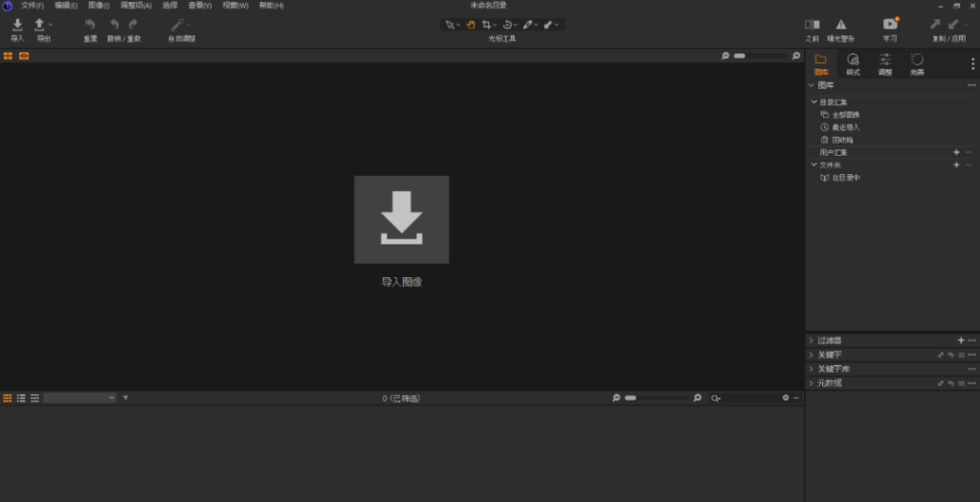Open the browser sort dropdown box
The height and width of the screenshot is (502, 980).
tap(79, 398)
